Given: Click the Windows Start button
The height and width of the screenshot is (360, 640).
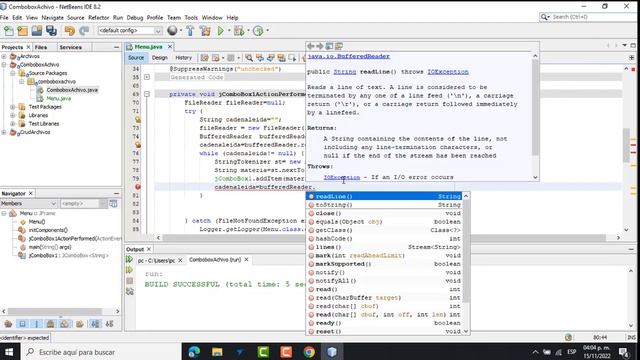Looking at the screenshot, I should [x=9, y=352].
